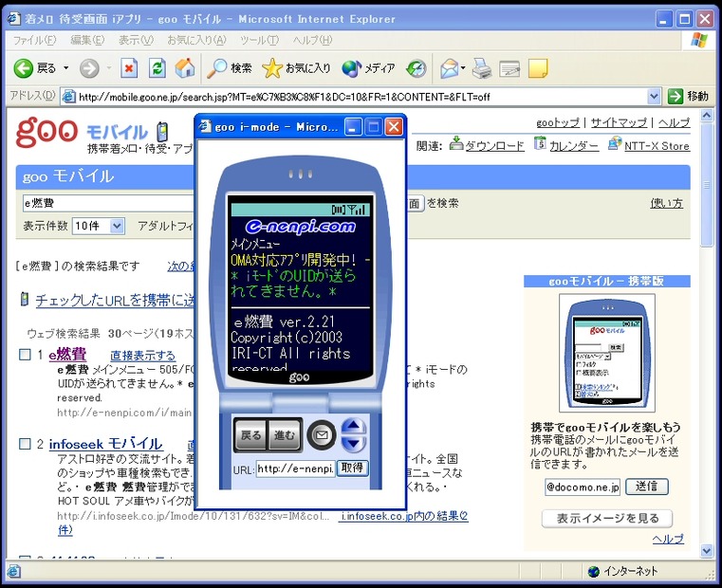Click the i.infoseek.co.jp内の結果 link
Viewport: 722px width, 588px height.
[403, 516]
